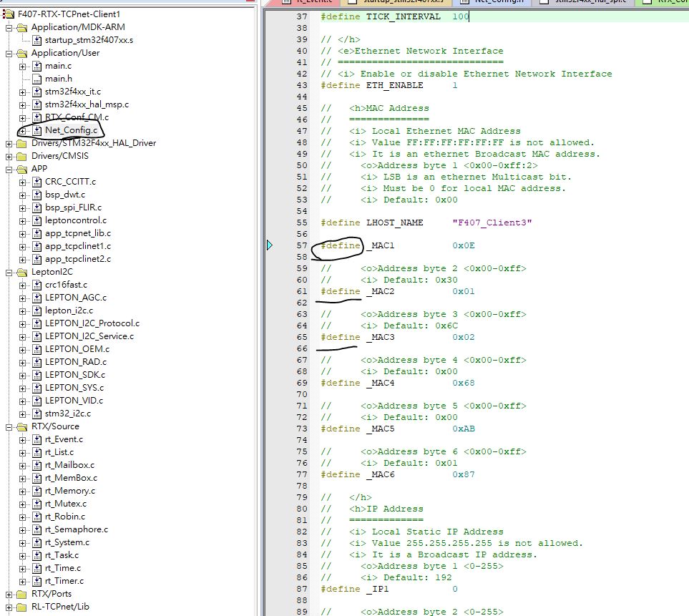
Task: Click the APP group folder icon
Action: click(x=21, y=169)
